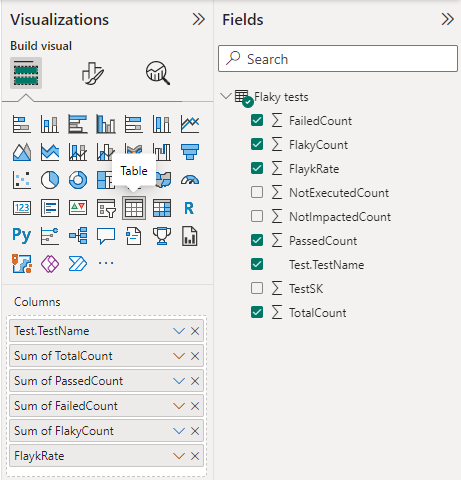461x480 pixels.
Task: Remove Sum of TotalCount from Columns
Action: click(x=195, y=356)
